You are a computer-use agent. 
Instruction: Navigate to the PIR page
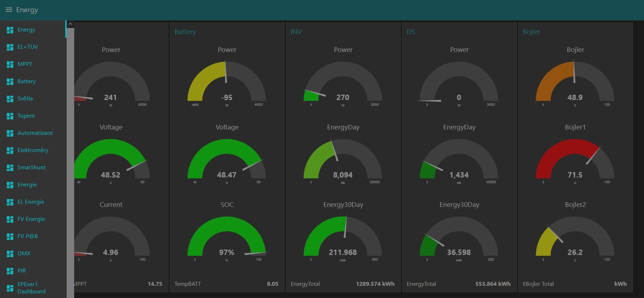coord(22,271)
